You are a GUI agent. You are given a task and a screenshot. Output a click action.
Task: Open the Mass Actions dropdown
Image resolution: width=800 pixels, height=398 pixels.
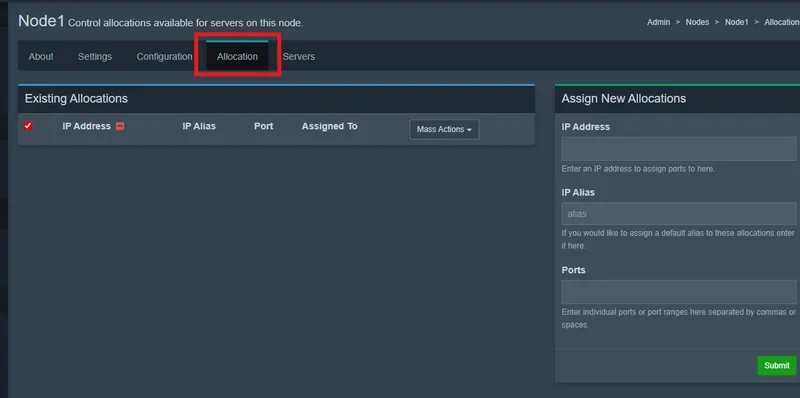[x=444, y=129]
